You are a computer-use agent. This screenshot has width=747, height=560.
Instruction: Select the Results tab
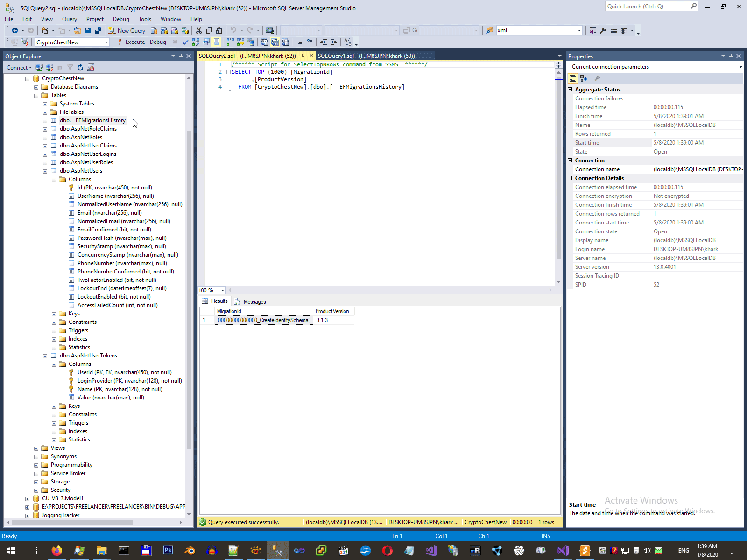pos(215,301)
